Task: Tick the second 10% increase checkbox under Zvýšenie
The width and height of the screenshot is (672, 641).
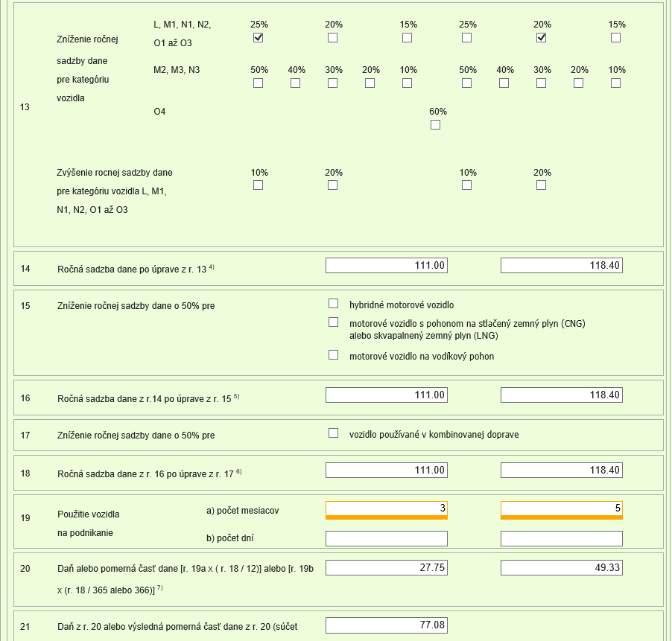Action: tap(466, 185)
